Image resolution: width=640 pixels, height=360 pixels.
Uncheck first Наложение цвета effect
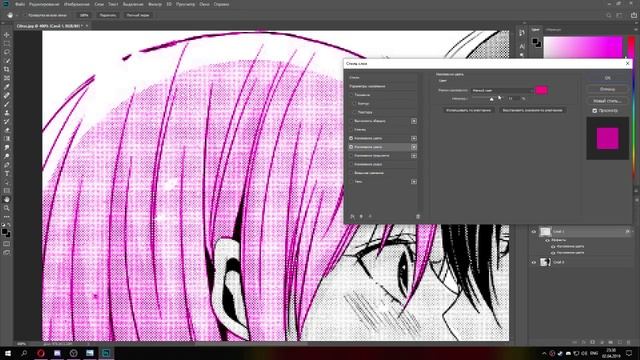pos(351,138)
